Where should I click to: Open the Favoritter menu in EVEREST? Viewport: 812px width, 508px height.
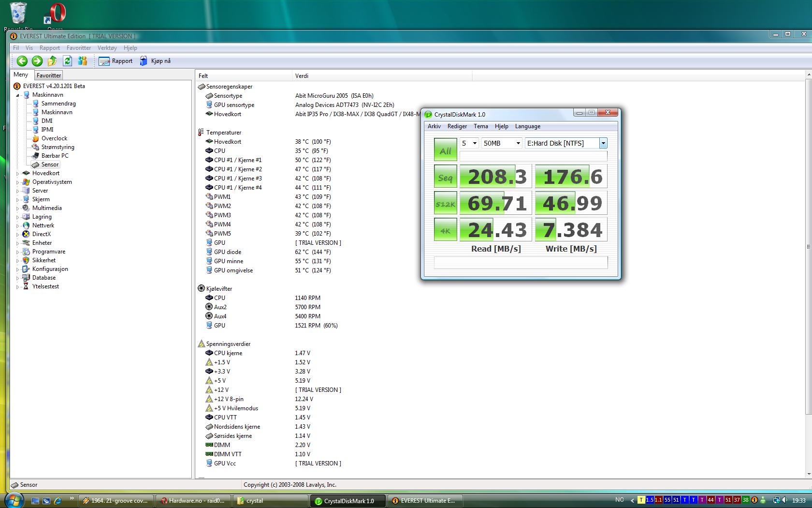pyautogui.click(x=79, y=48)
